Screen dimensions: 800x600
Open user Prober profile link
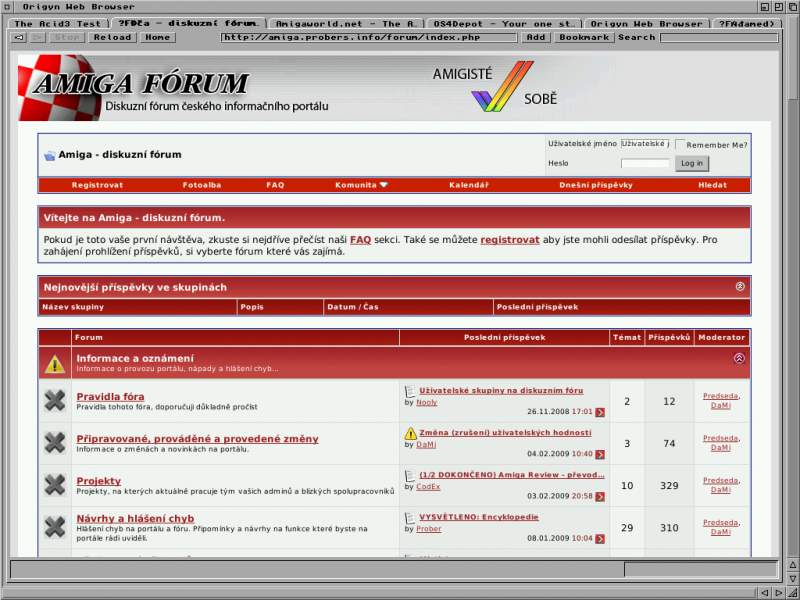coord(429,529)
